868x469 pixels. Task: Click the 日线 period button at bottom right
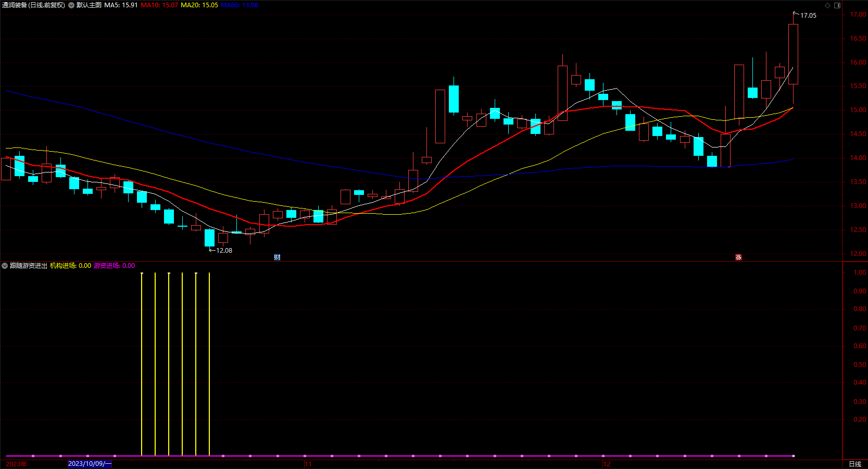pos(855,464)
